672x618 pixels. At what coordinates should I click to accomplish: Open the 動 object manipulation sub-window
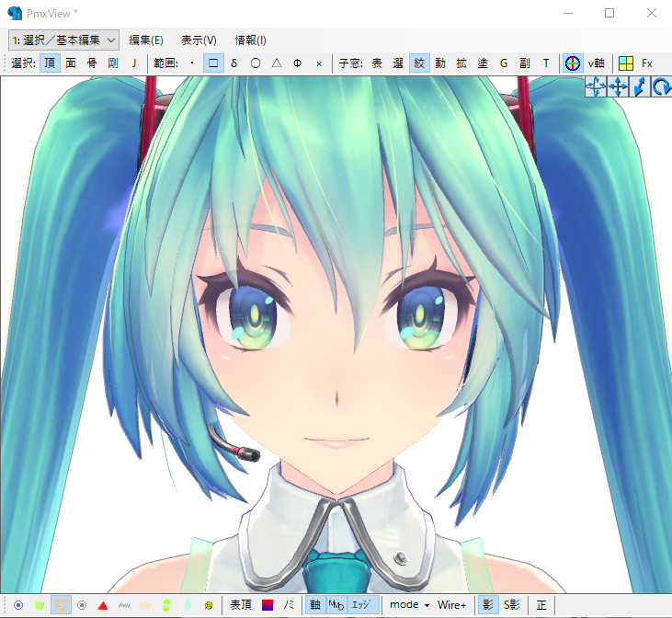coord(440,63)
